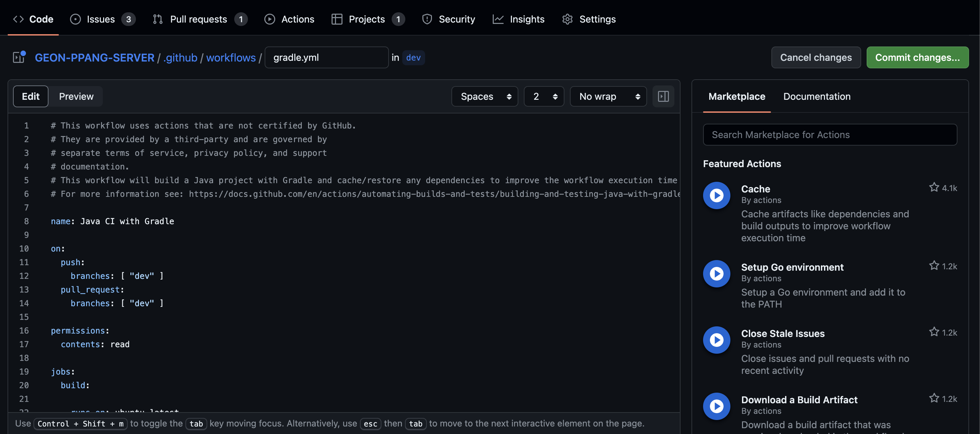Image resolution: width=980 pixels, height=434 pixels.
Task: Open the indent size dropdown showing 2
Action: 544,96
